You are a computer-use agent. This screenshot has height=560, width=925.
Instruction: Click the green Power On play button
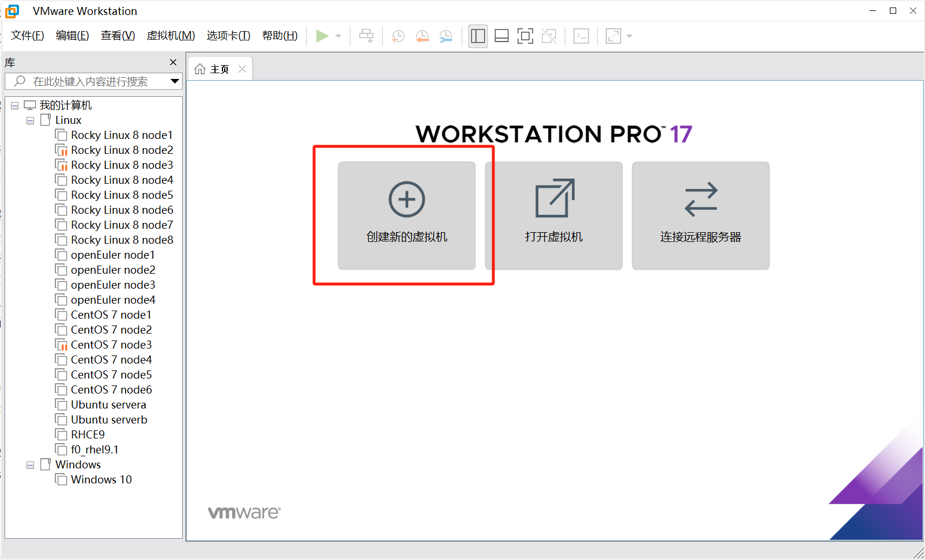322,36
